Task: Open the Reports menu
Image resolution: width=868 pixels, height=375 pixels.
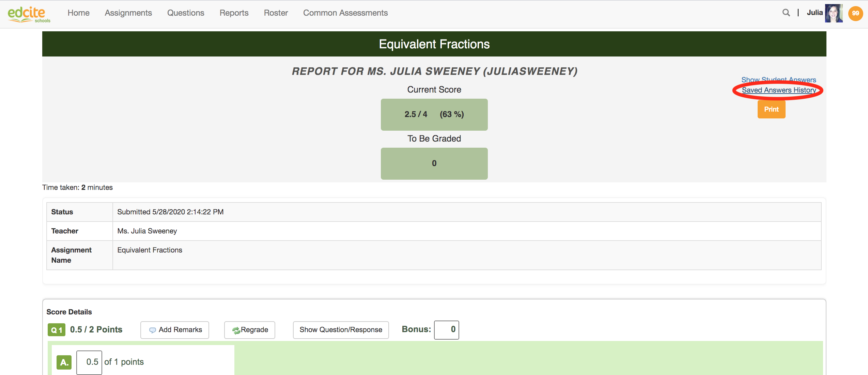Action: click(x=234, y=13)
